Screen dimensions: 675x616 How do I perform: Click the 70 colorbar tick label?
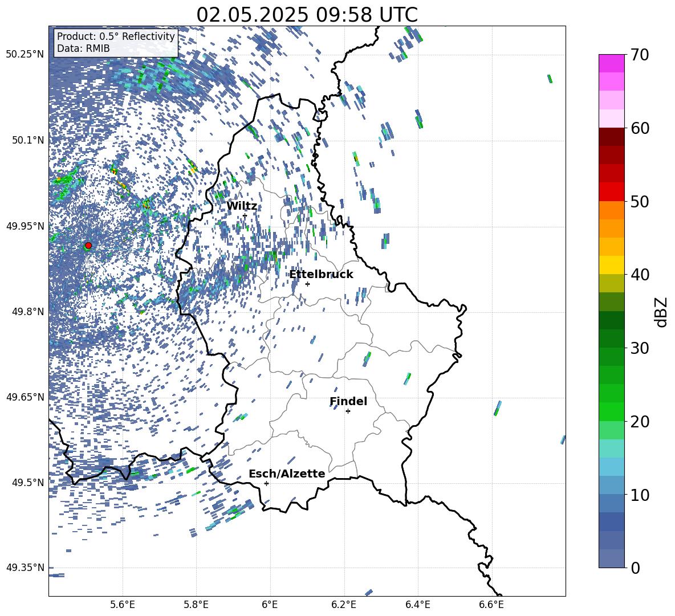tap(640, 55)
